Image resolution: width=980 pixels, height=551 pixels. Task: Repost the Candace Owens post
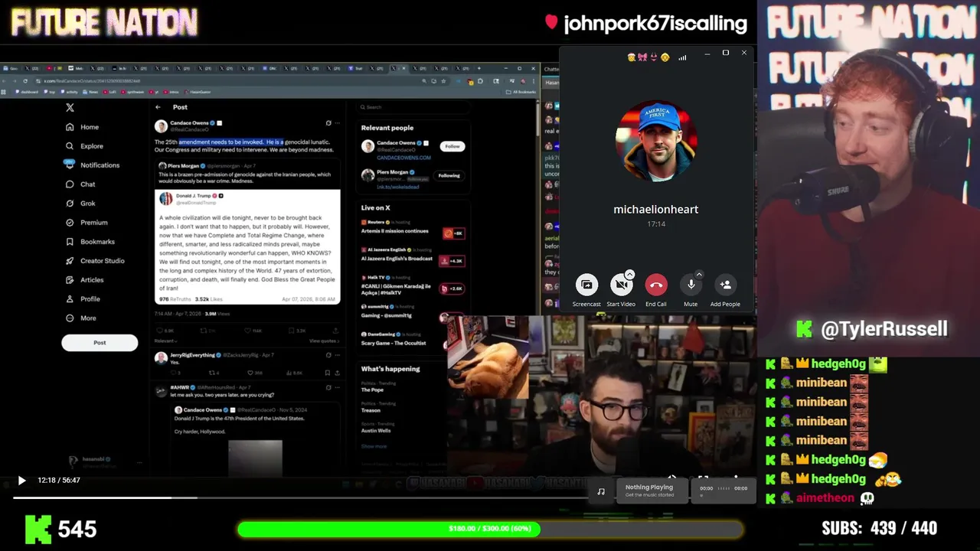pyautogui.click(x=204, y=331)
